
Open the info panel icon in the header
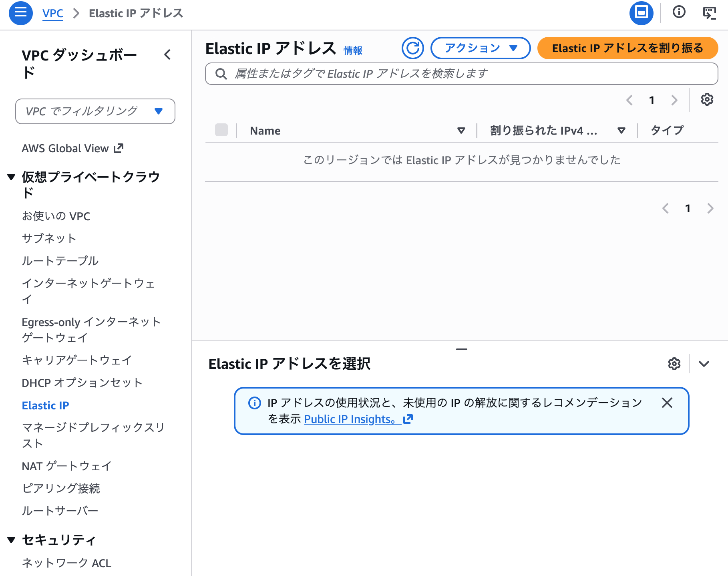point(679,12)
